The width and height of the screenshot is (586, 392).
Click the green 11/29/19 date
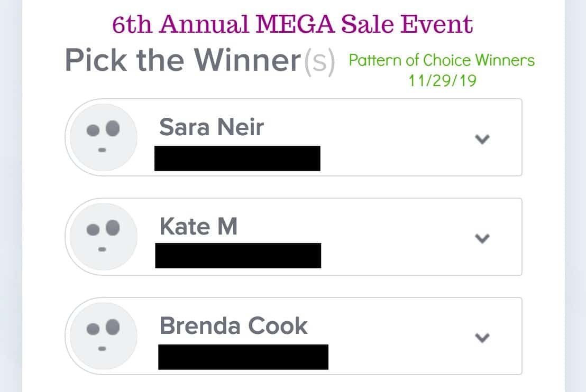point(442,81)
